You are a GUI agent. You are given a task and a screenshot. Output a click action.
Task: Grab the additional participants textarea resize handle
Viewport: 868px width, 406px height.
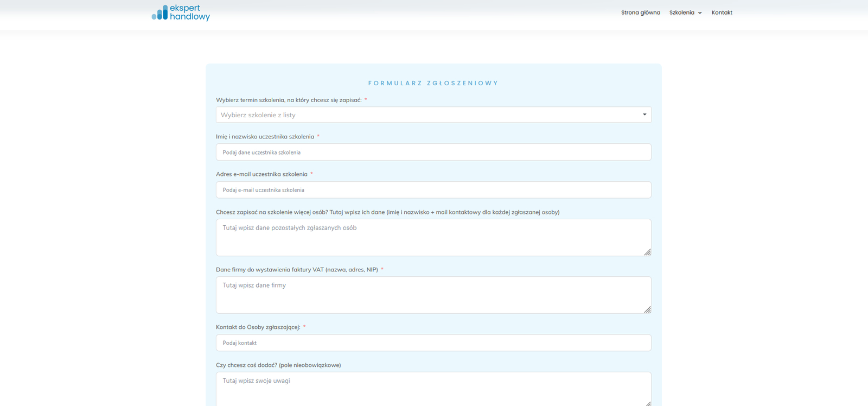tap(647, 252)
